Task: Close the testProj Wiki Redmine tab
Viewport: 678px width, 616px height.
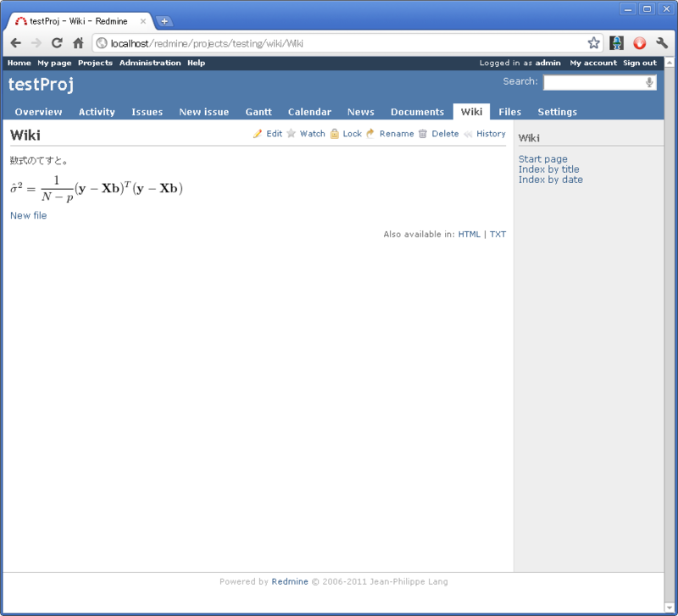Action: pyautogui.click(x=143, y=21)
